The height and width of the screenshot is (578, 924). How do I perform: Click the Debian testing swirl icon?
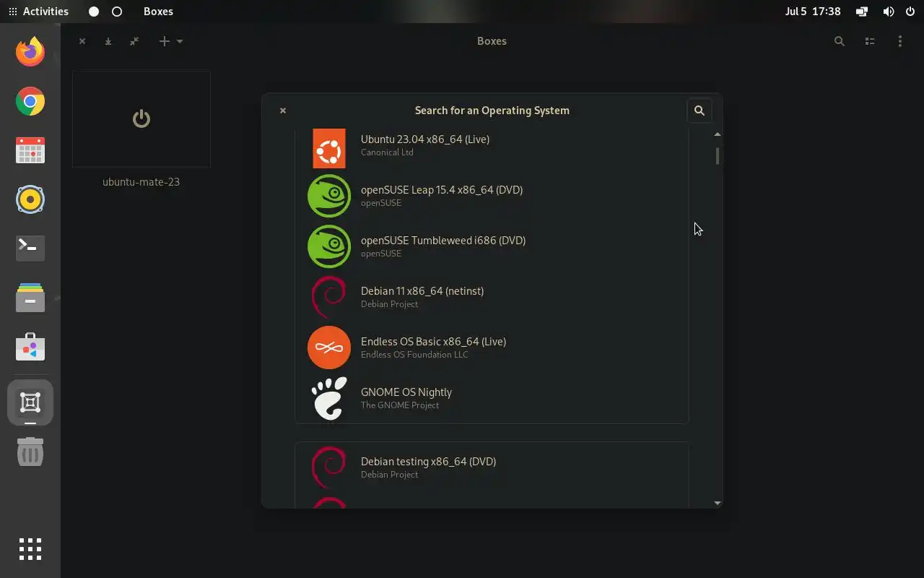pos(329,467)
